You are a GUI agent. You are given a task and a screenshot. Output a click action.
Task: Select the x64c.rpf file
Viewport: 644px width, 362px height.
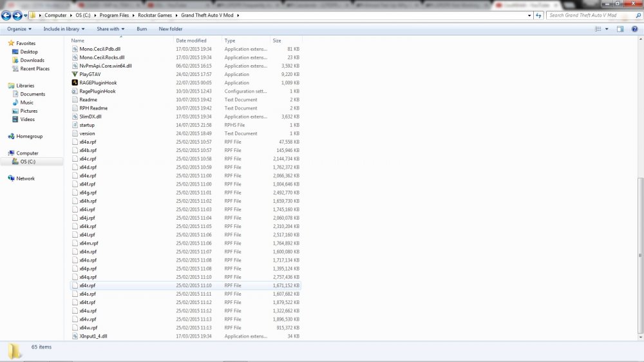(x=88, y=158)
